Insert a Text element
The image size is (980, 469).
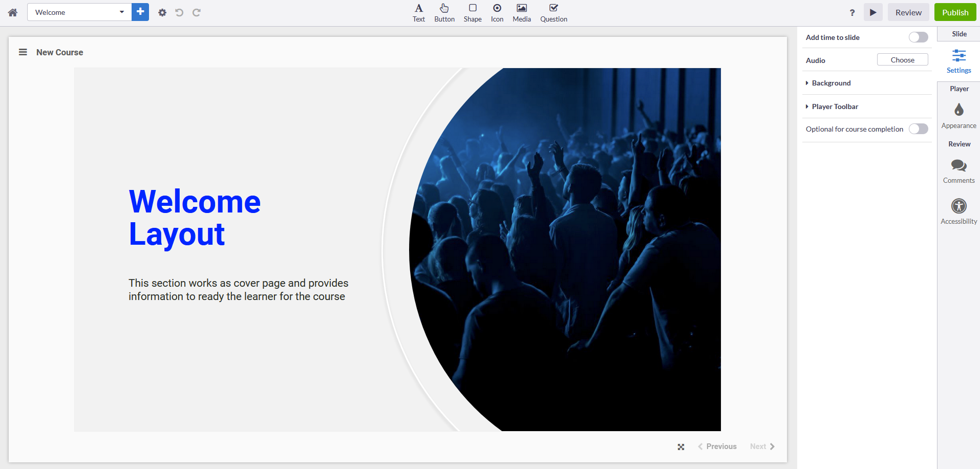(x=419, y=13)
